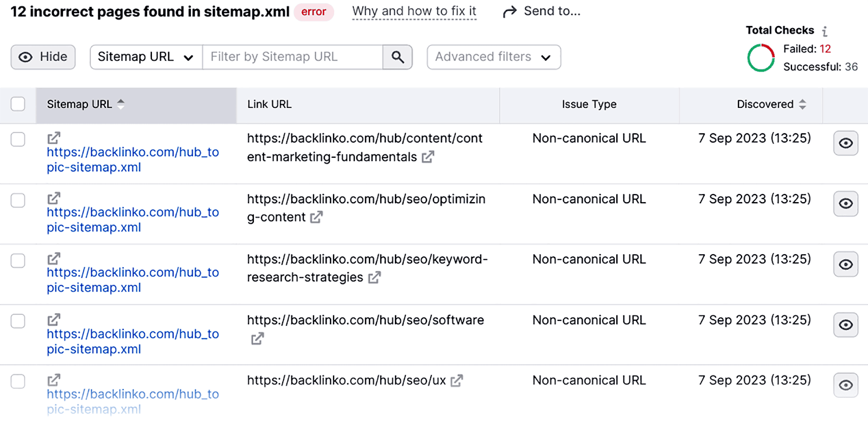The image size is (868, 426).
Task: Toggle the select-all checkbox in table header
Action: [18, 104]
